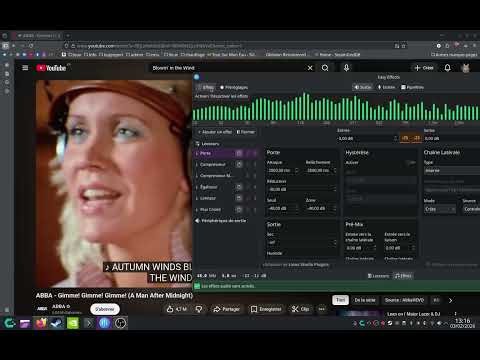Screen dimensions: 480x360
Task: Click the Partager share button
Action: click(227, 309)
